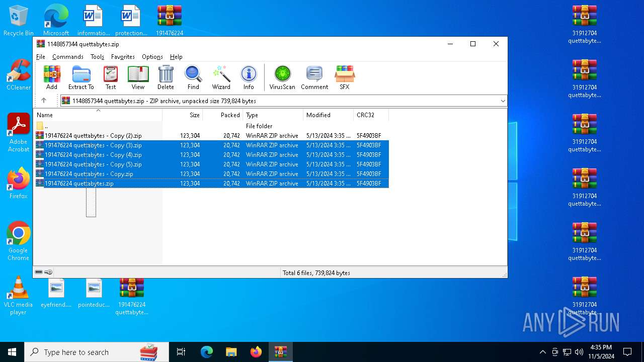Create an SFX self-extracting archive
This screenshot has width=644, height=362.
pos(344,77)
